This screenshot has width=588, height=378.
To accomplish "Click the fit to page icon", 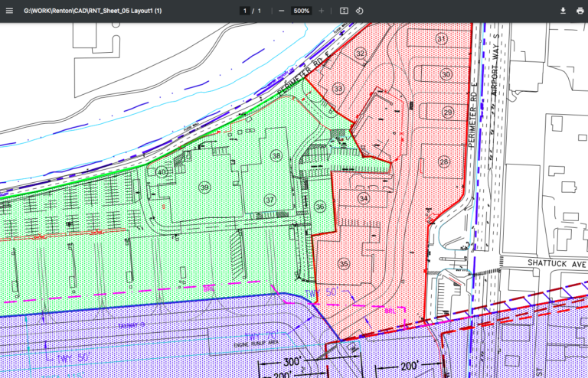I will pyautogui.click(x=344, y=11).
